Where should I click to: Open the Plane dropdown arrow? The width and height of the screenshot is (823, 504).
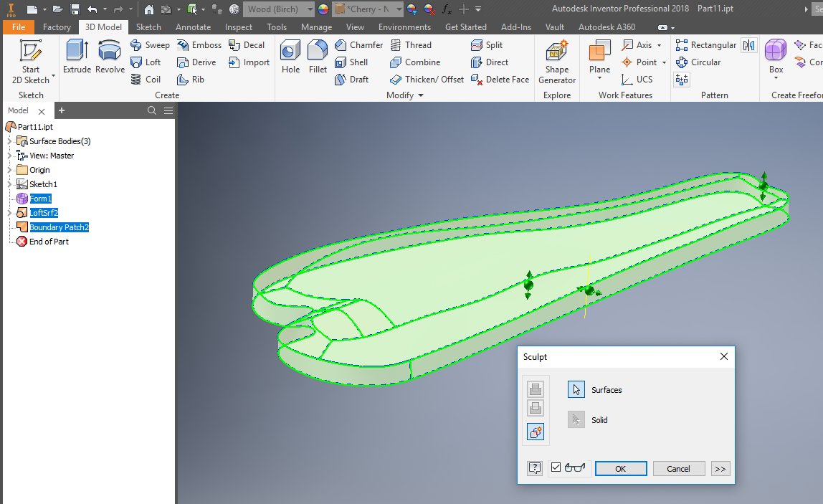[599, 79]
